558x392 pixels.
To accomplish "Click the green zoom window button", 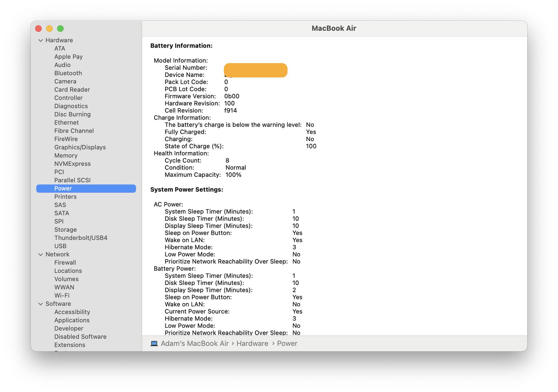I will point(61,29).
